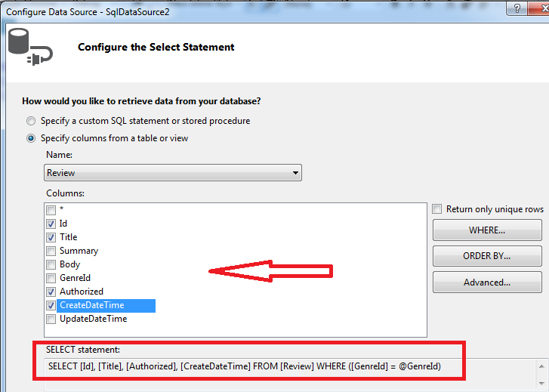The image size is (549, 392).
Task: Select Specify columns from a table or view
Action: click(x=31, y=138)
